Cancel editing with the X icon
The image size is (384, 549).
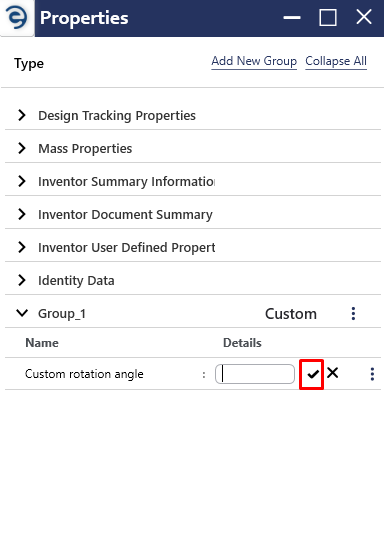[x=333, y=373]
